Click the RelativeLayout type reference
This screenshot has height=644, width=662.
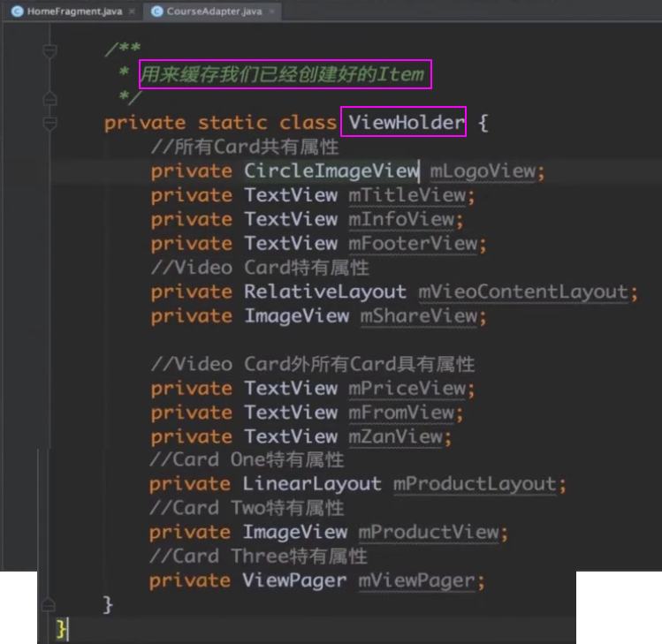(x=325, y=292)
